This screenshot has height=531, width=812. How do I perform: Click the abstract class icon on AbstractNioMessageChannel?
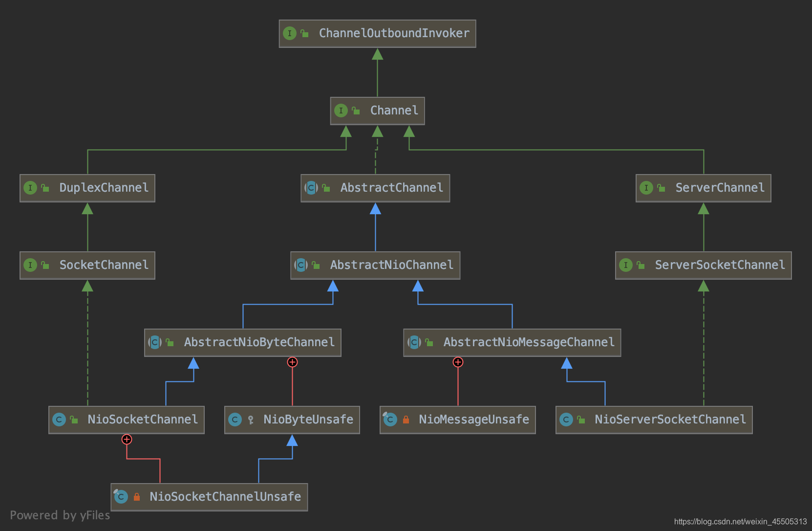click(414, 342)
